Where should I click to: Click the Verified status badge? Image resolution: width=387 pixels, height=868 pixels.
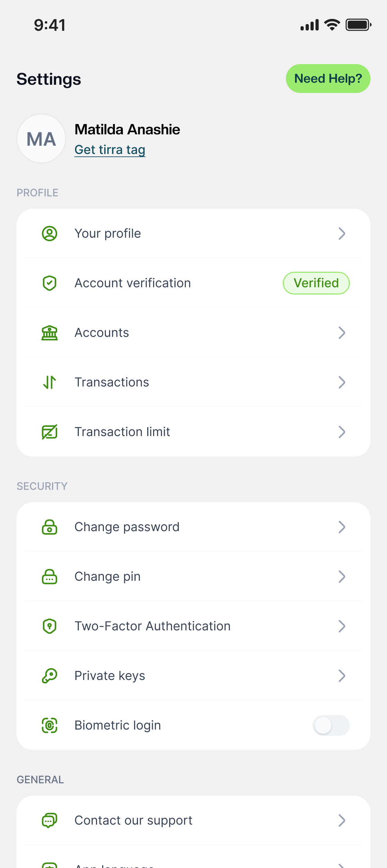(x=316, y=283)
